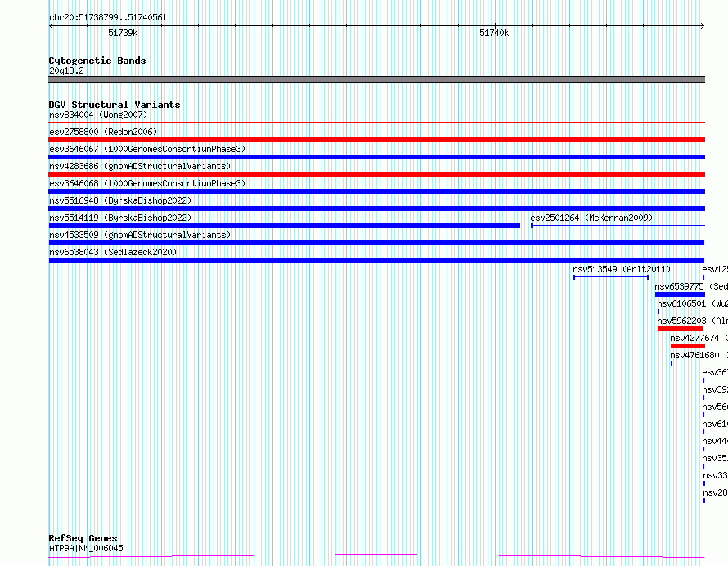Click the blue bar under nsv4533509
This screenshot has width=728, height=566.
click(376, 243)
